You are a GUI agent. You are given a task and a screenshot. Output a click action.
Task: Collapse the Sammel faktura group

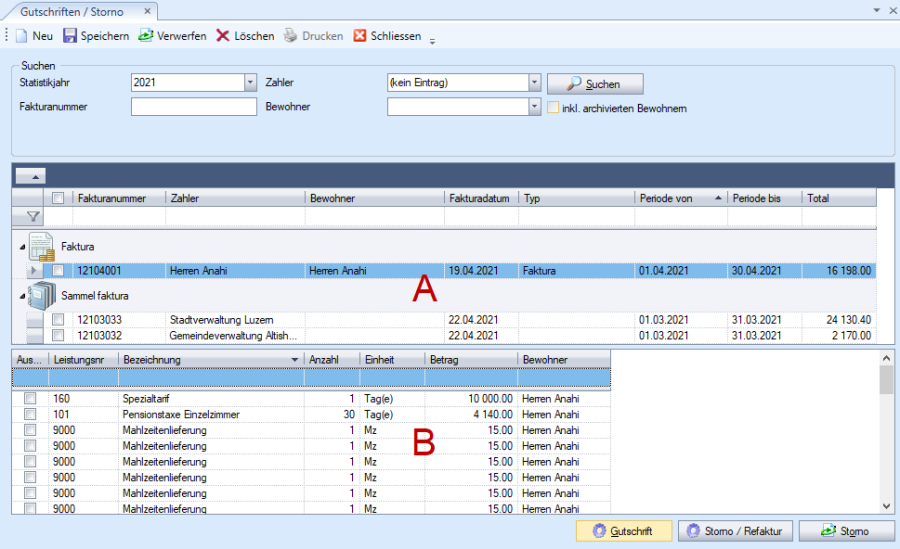[x=22, y=296]
